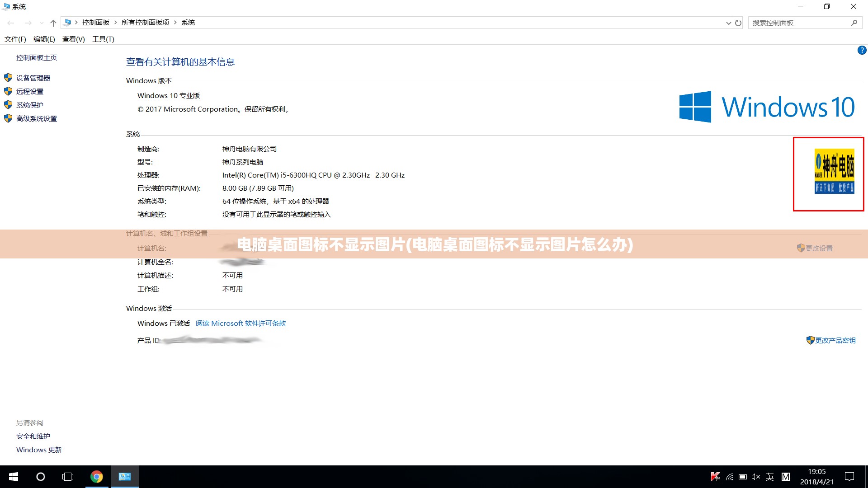Viewport: 868px width, 488px height.
Task: Click Cortana search circle on taskbar
Action: point(41,477)
